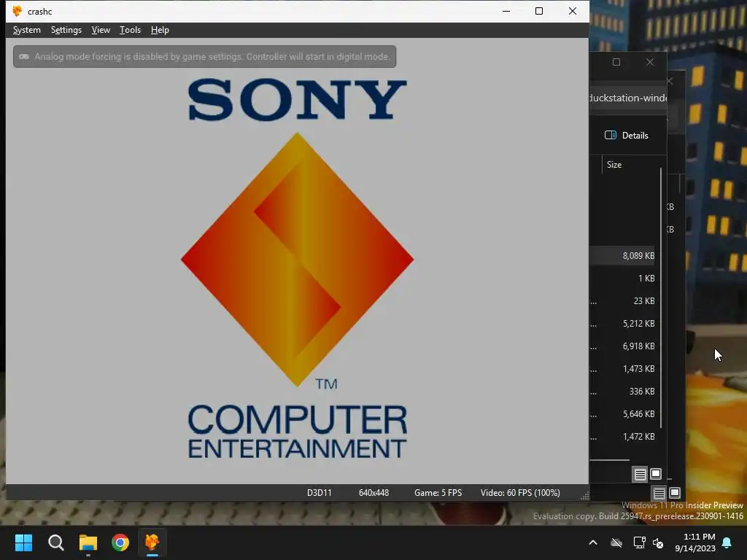Image resolution: width=747 pixels, height=560 pixels.
Task: Open the notification bell icon
Action: (727, 542)
